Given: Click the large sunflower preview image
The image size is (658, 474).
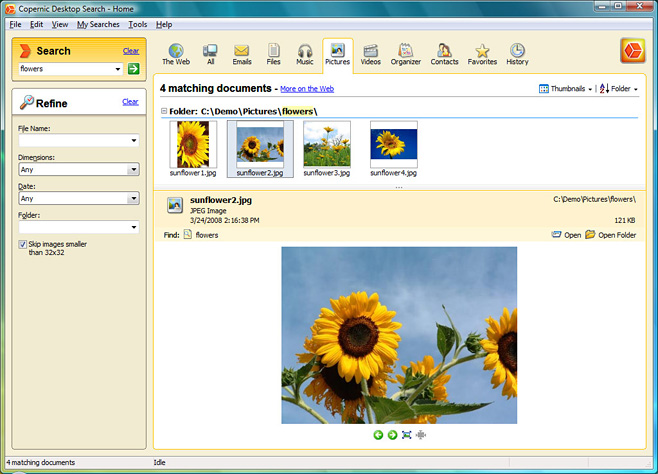Looking at the screenshot, I should click(x=399, y=335).
